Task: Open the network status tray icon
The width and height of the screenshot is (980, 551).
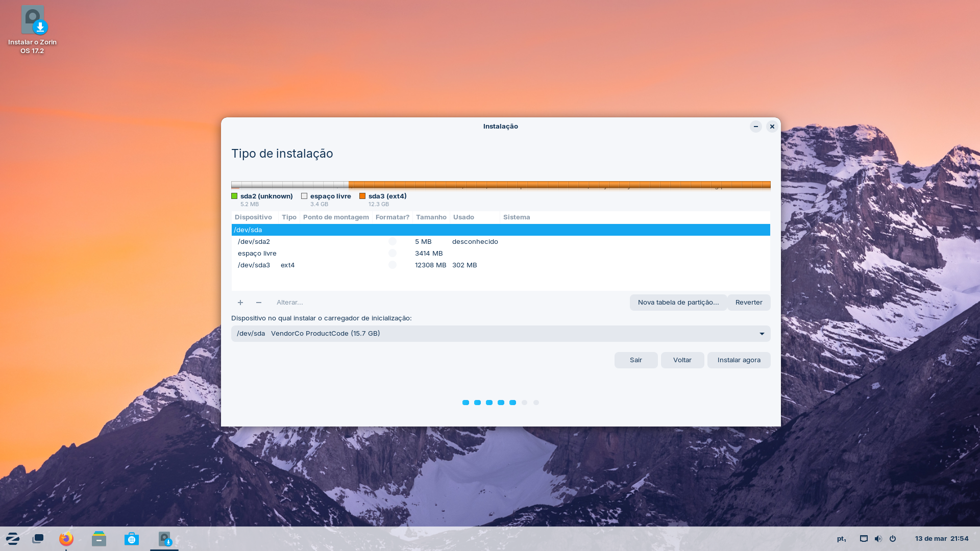Action: pos(864,539)
